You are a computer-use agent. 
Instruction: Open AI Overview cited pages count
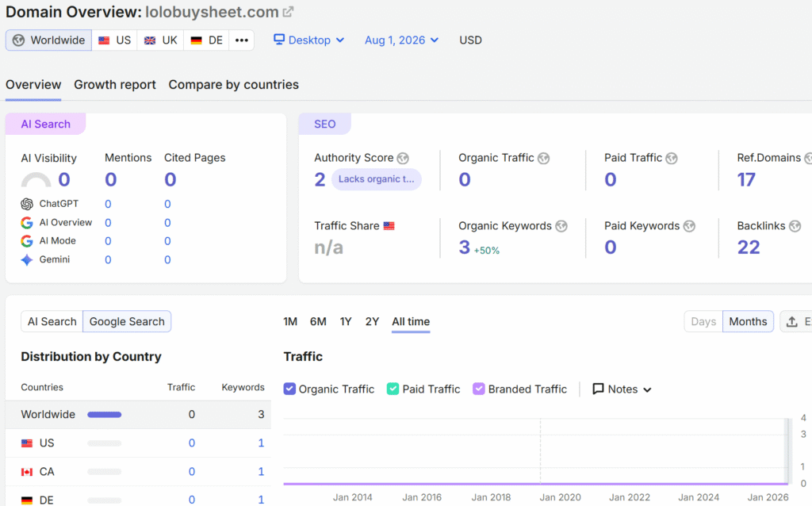click(167, 223)
